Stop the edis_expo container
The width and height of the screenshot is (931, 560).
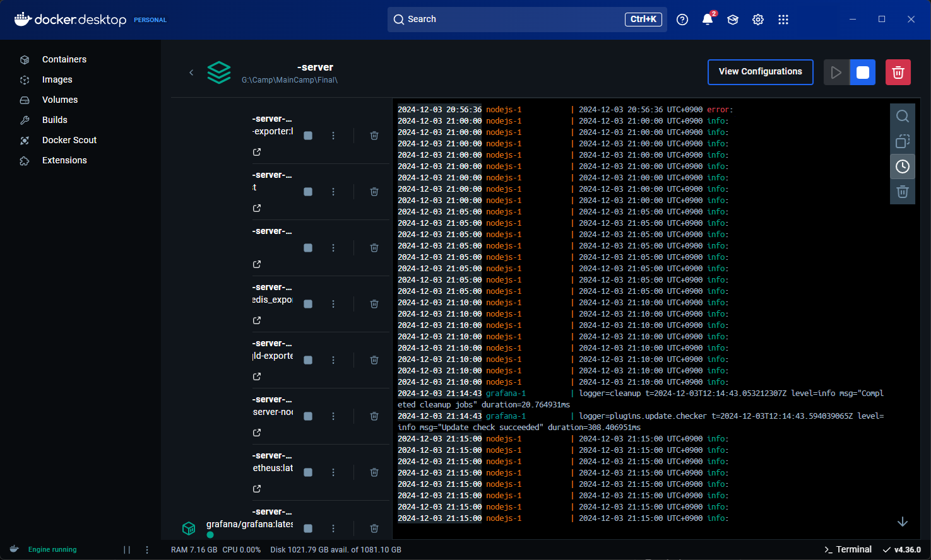(308, 304)
